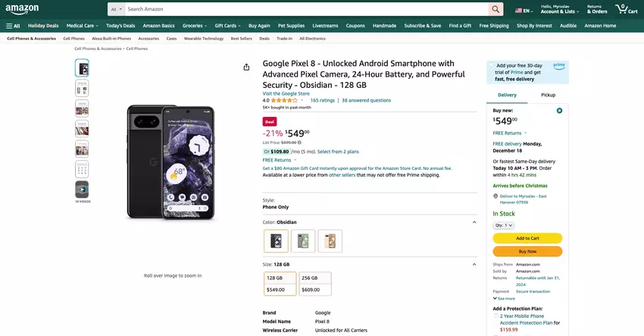The image size is (644, 336).
Task: Open the All search category dropdown
Action: [115, 9]
